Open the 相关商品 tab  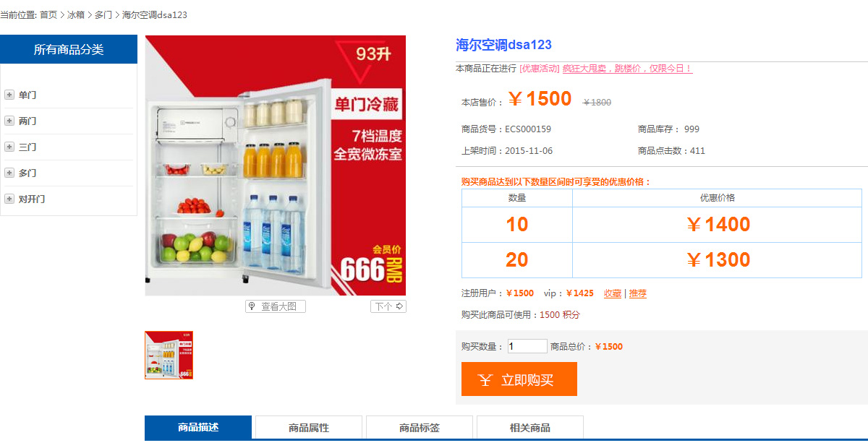(530, 428)
